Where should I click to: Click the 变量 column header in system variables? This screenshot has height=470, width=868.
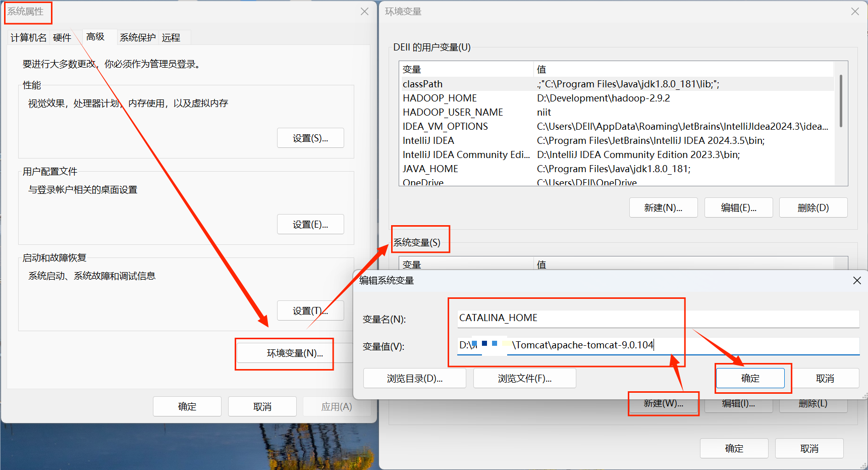tap(466, 264)
